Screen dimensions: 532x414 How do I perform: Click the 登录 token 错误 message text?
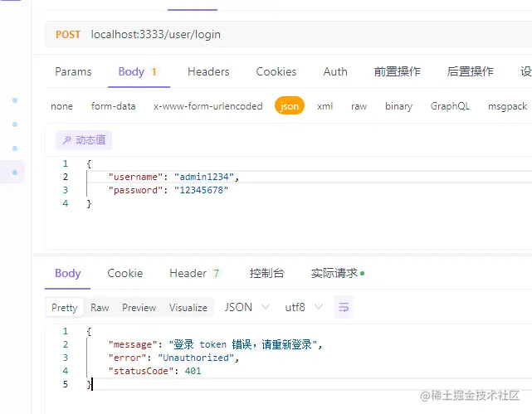242,344
